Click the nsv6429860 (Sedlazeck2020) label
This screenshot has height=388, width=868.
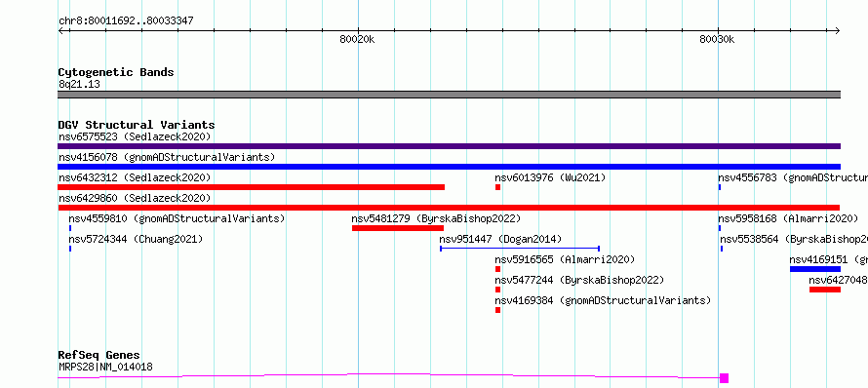135,198
